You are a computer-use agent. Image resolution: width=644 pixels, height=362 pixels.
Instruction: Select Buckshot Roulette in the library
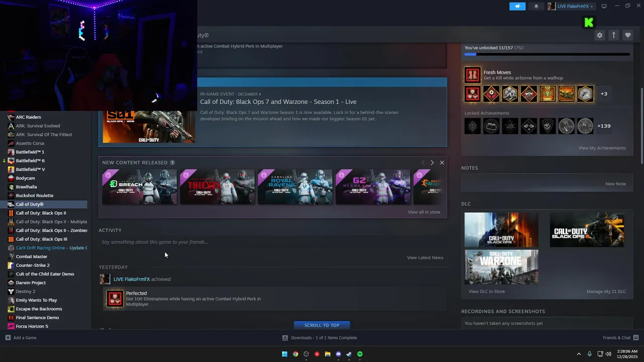[34, 196]
